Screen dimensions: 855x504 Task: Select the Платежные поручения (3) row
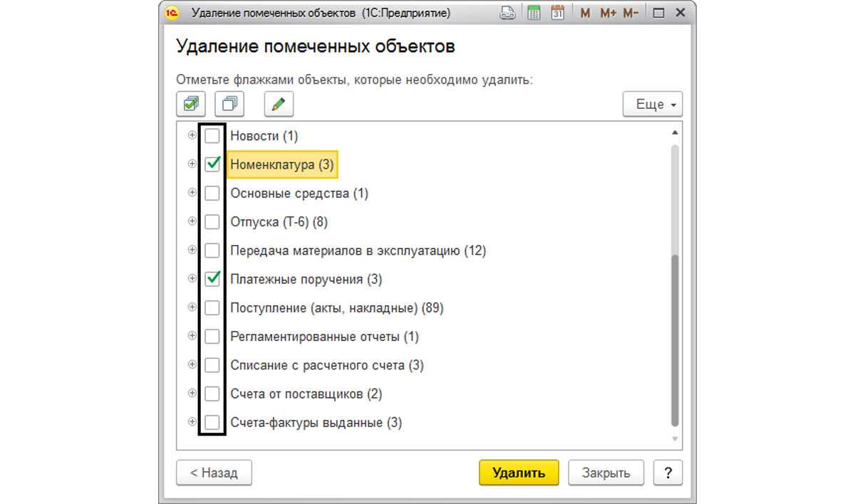[306, 280]
